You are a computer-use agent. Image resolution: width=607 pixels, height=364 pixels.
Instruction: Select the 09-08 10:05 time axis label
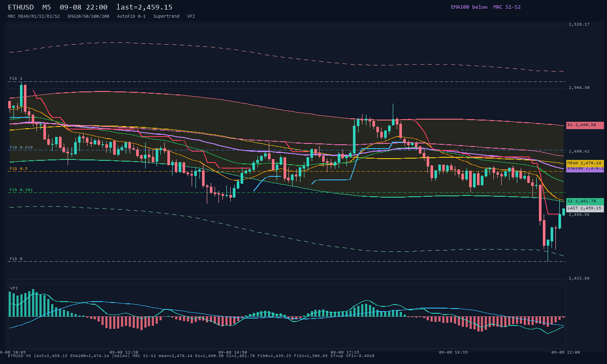13,352
